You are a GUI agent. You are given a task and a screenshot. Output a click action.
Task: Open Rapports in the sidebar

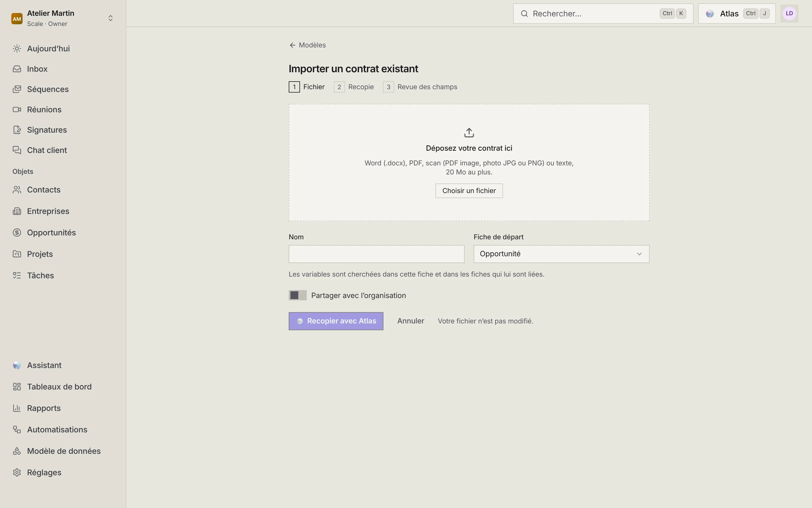[63, 408]
